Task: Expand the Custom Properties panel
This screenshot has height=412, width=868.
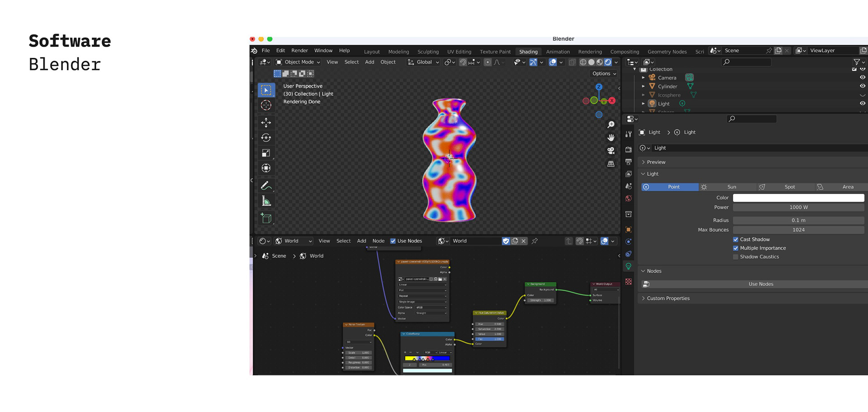Action: pos(668,298)
